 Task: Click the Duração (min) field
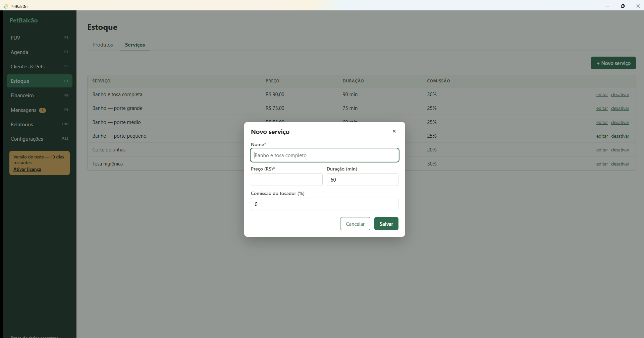pos(363,180)
